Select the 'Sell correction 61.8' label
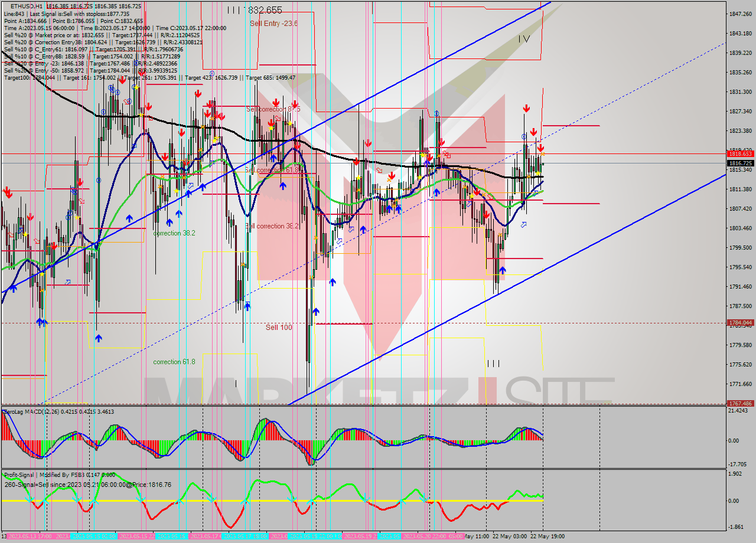The height and width of the screenshot is (543, 756). tap(272, 170)
